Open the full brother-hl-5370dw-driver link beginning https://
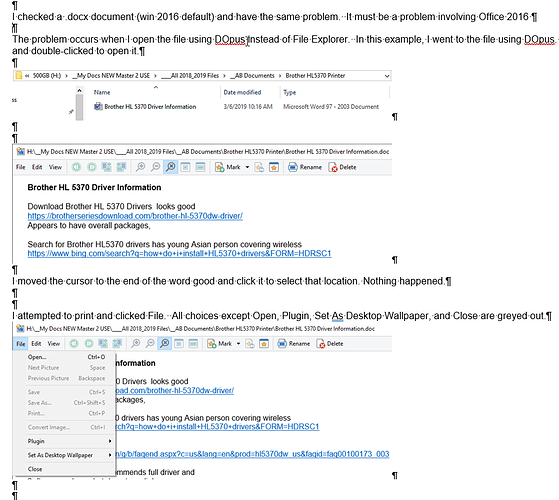This screenshot has height=500, width=559. point(135,216)
